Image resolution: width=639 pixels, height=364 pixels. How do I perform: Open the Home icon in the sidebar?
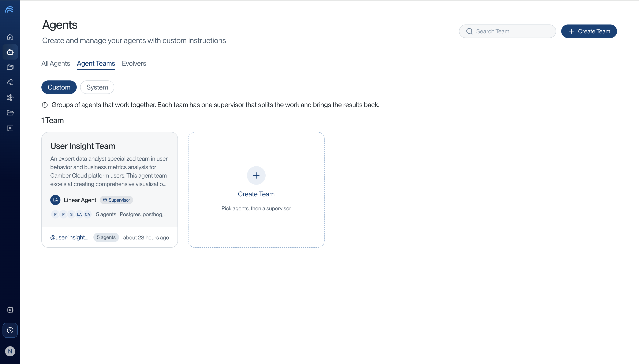10,37
